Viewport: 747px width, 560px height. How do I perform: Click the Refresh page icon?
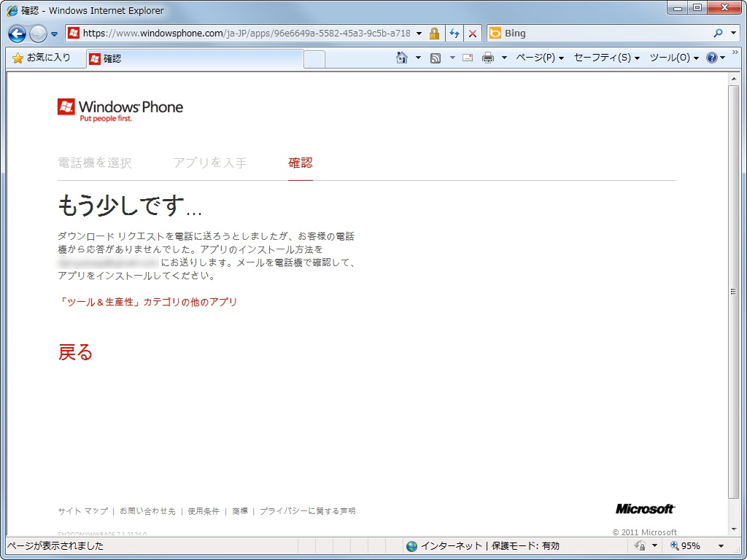(453, 33)
